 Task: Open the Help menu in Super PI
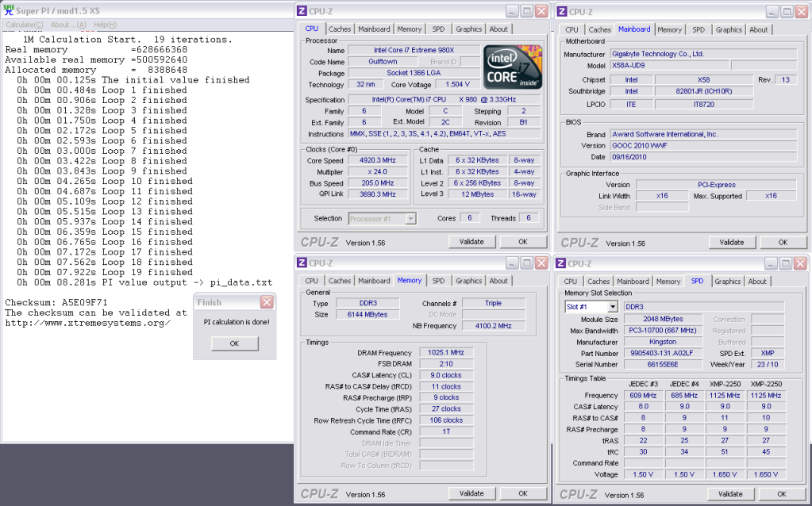pyautogui.click(x=105, y=25)
